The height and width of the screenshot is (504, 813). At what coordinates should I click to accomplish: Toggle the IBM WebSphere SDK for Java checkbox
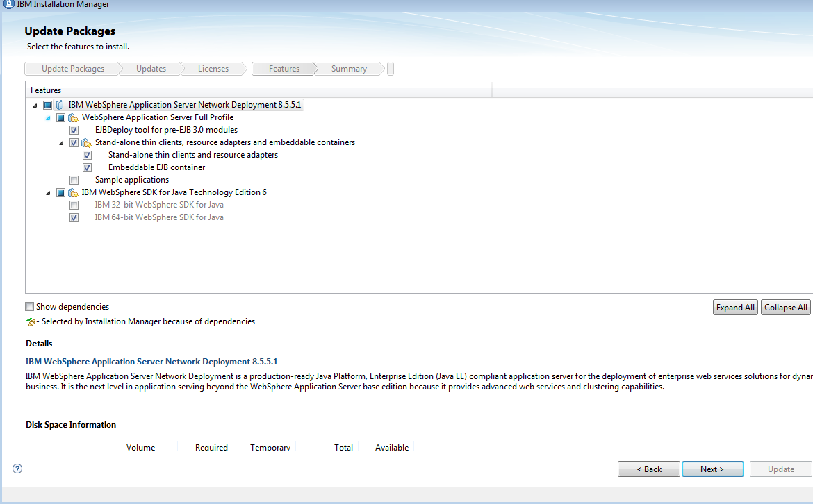point(60,193)
